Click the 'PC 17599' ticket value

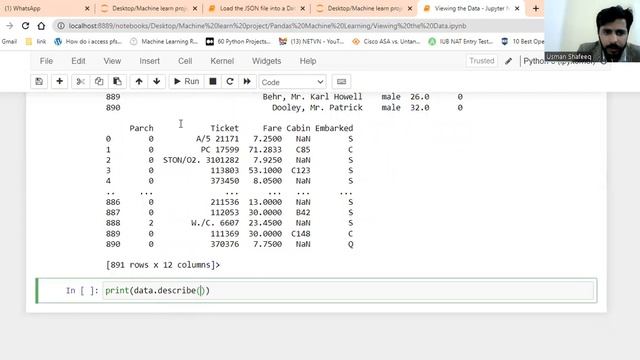220,150
